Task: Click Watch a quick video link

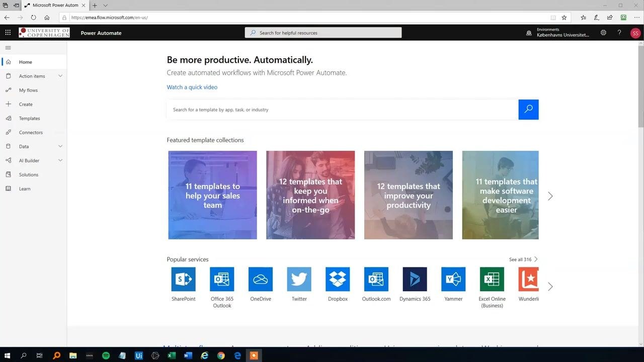Action: (x=192, y=87)
